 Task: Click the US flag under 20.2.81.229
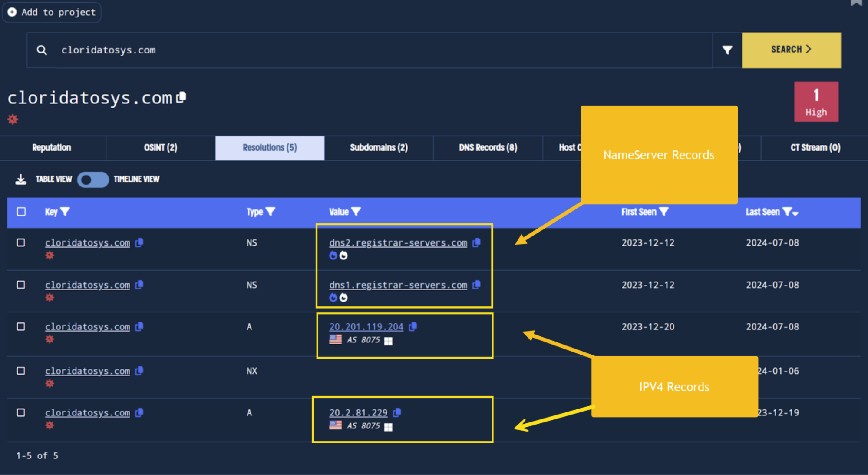[x=336, y=425]
